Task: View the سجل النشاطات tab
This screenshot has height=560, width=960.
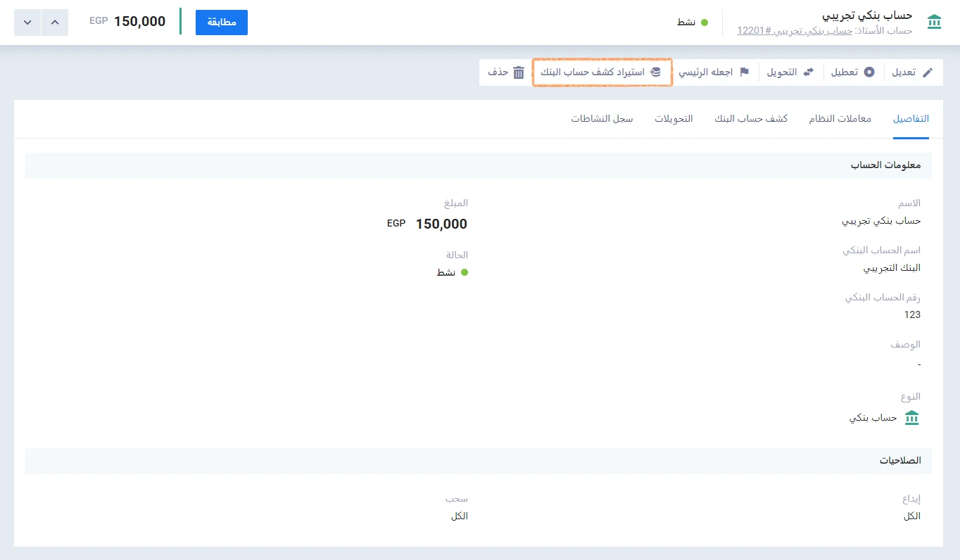Action: (x=602, y=119)
